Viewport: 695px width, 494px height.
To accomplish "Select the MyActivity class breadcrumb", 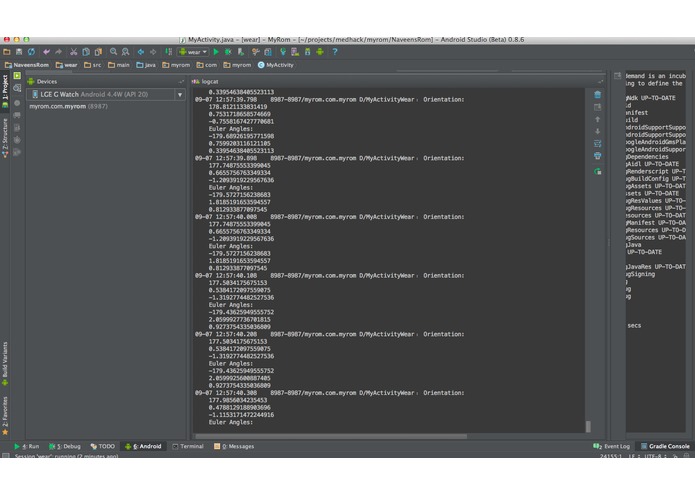I will pos(276,65).
